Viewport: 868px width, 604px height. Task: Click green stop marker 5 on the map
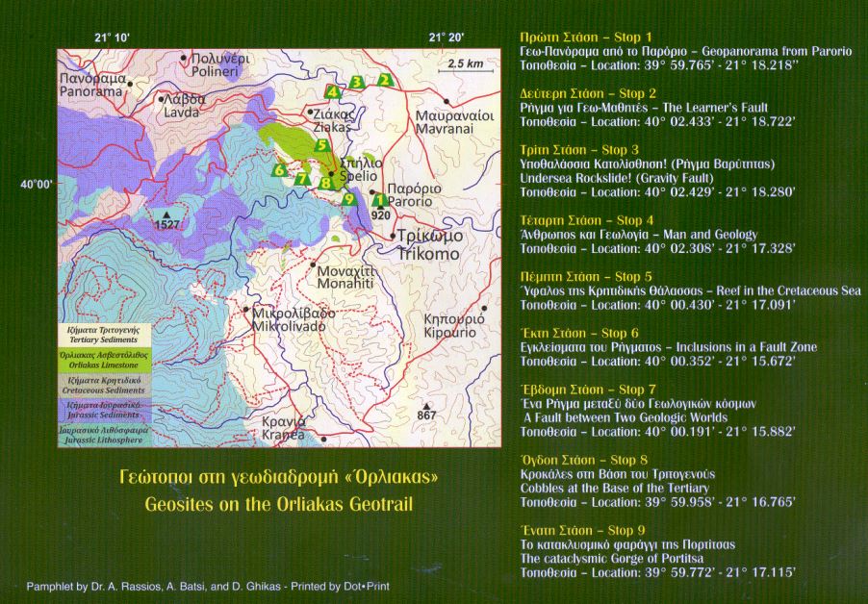(321, 146)
